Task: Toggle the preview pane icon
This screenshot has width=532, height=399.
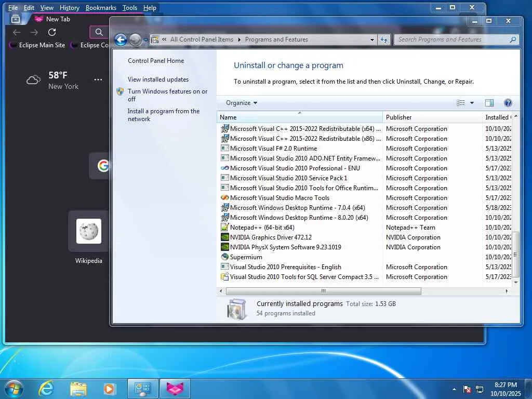Action: (x=489, y=103)
